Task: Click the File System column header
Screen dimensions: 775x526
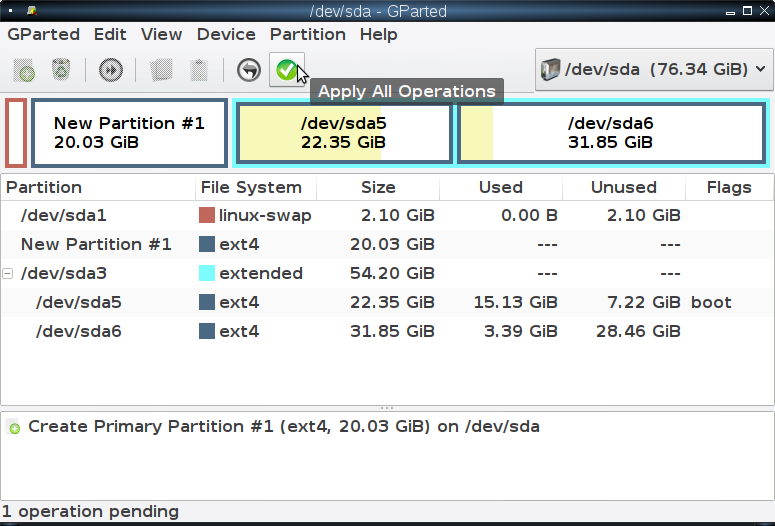Action: coord(251,187)
